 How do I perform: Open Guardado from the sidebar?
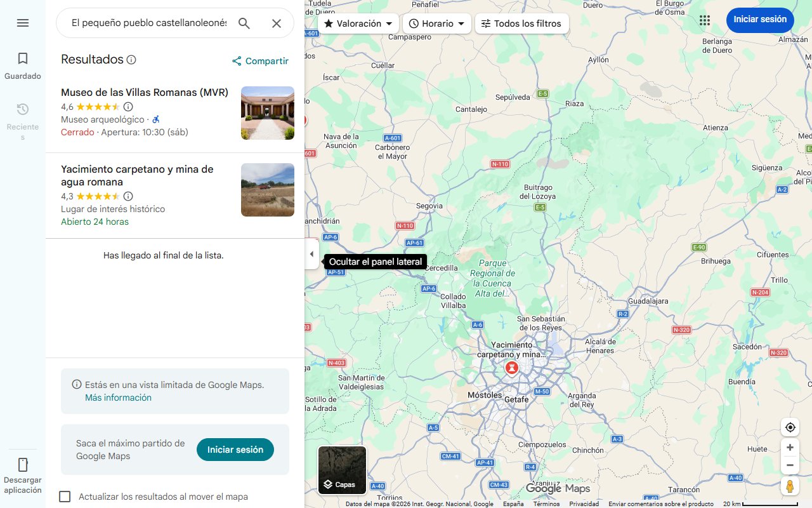(22, 63)
